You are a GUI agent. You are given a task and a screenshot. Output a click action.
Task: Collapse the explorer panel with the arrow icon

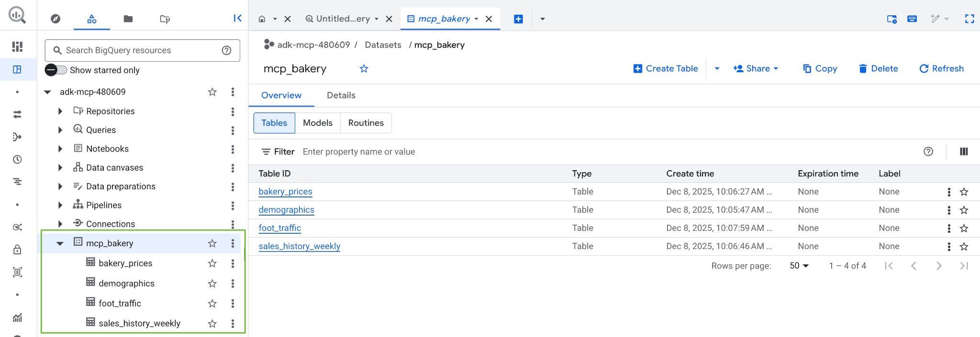(237, 18)
